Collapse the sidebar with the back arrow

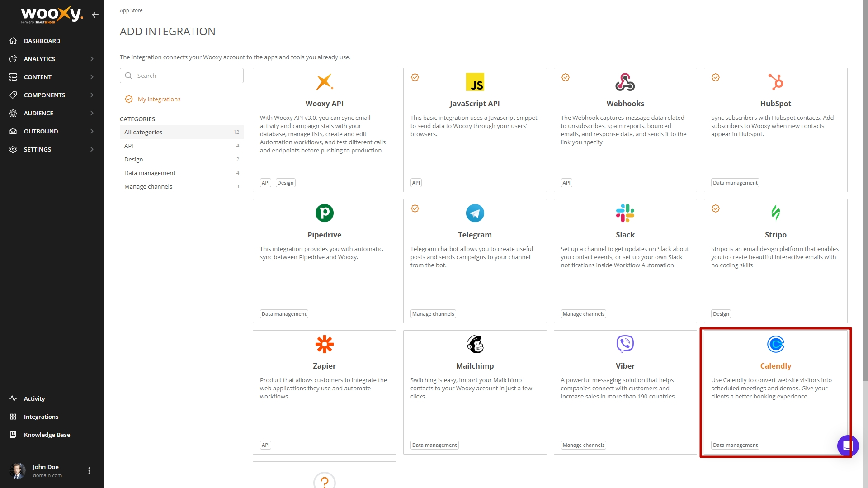click(x=95, y=15)
